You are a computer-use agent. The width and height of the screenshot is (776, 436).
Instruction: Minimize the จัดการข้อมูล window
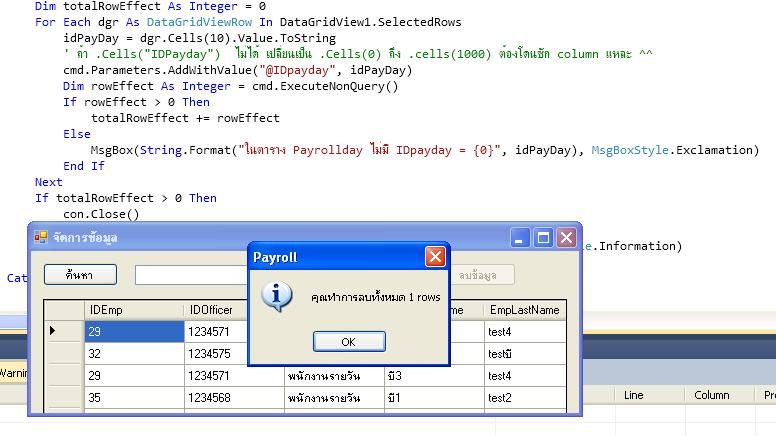(x=519, y=238)
